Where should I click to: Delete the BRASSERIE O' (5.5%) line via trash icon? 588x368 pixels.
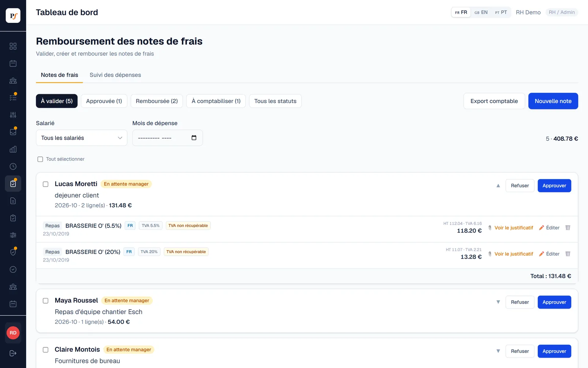(x=568, y=228)
